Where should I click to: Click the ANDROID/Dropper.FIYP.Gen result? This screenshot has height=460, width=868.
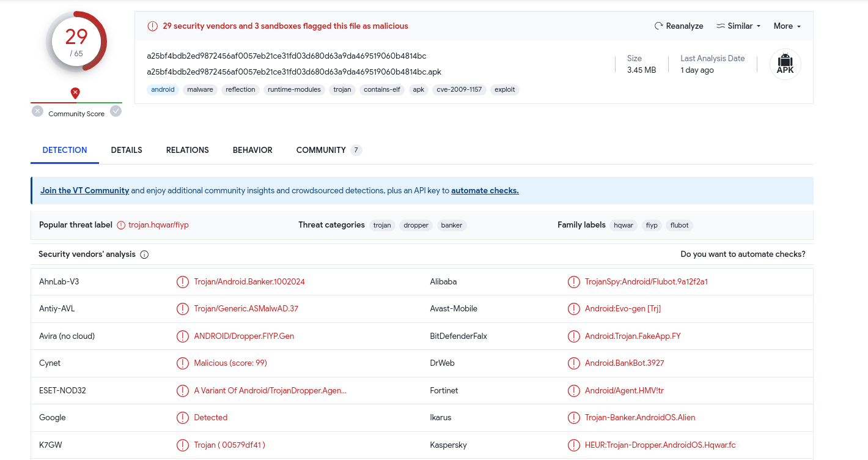244,336
